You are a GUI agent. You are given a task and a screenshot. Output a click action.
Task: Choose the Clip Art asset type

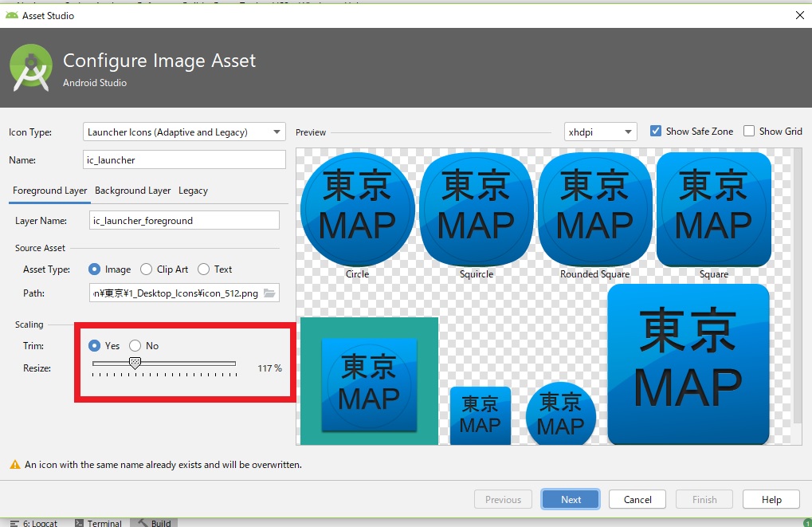tap(147, 269)
